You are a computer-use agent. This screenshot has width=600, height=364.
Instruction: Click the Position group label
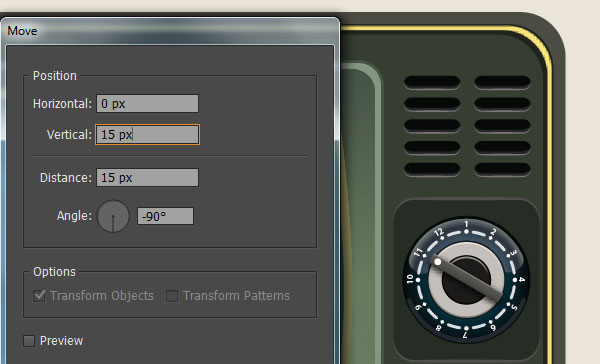pos(55,76)
